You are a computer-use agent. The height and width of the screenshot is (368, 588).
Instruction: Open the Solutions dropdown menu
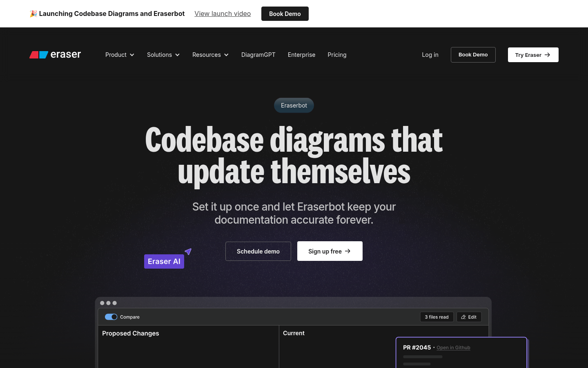[x=163, y=55]
